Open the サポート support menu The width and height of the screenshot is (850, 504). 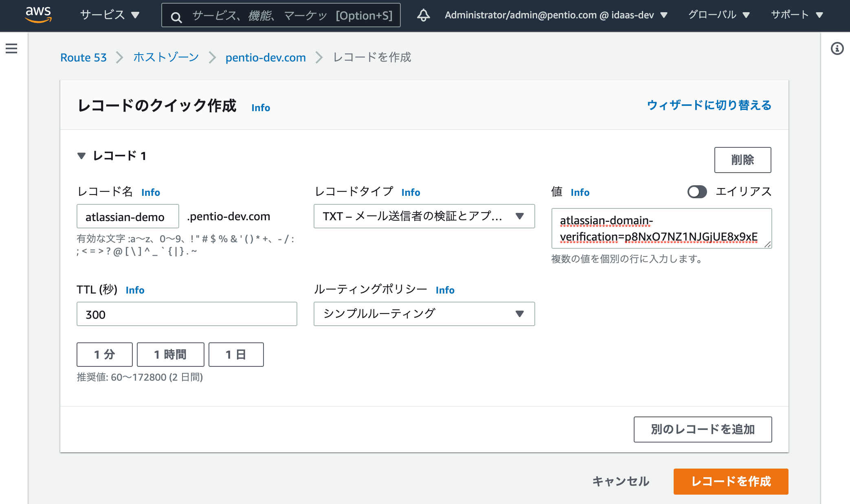[x=797, y=15]
